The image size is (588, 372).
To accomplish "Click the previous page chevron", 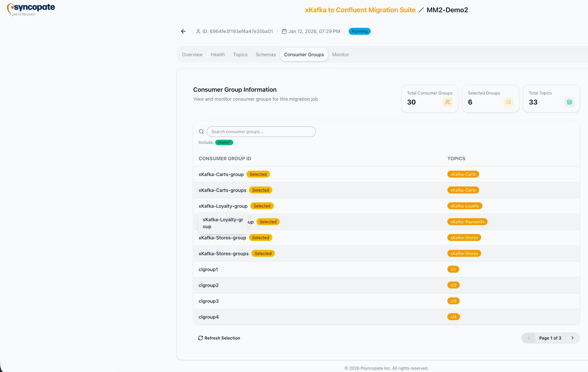I will (528, 338).
